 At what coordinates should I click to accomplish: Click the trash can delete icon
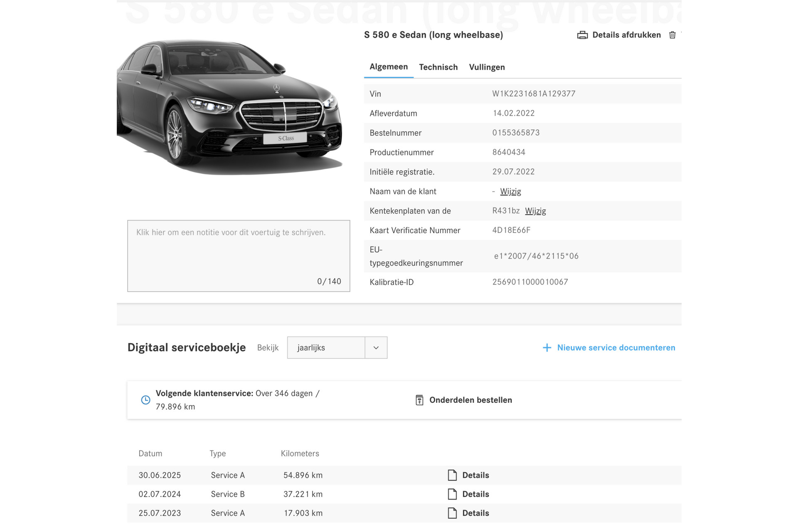672,35
